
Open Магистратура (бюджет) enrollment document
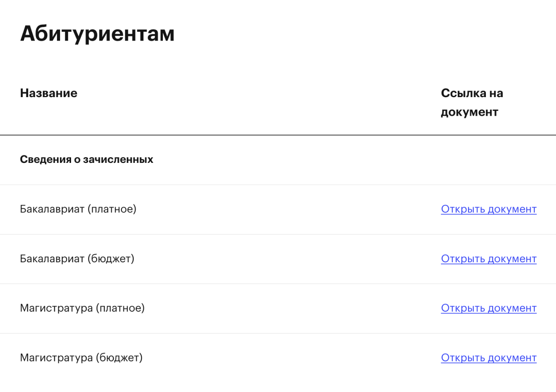click(x=488, y=358)
